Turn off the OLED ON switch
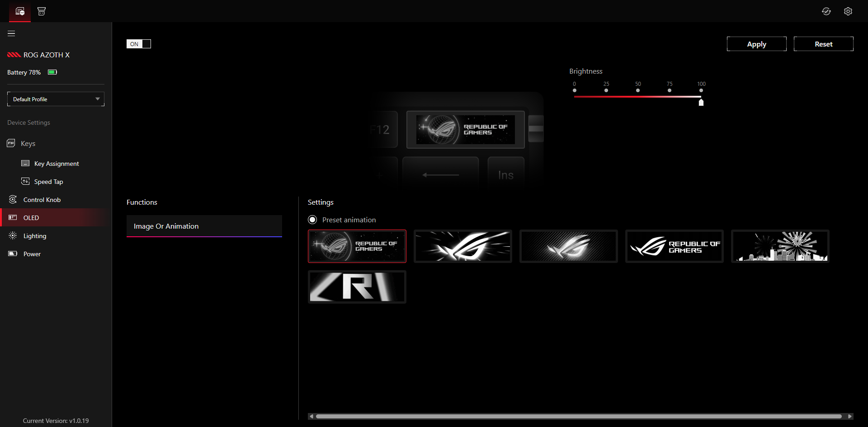This screenshot has width=868, height=427. coord(139,44)
